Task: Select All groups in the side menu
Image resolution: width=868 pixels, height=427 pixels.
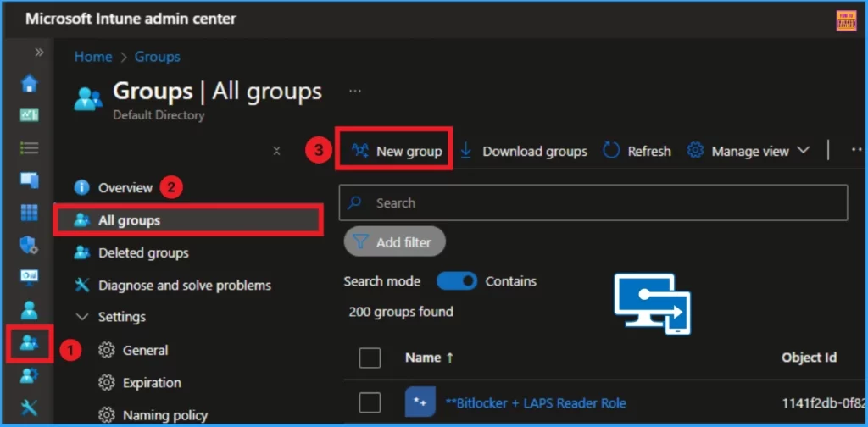Action: pos(187,220)
